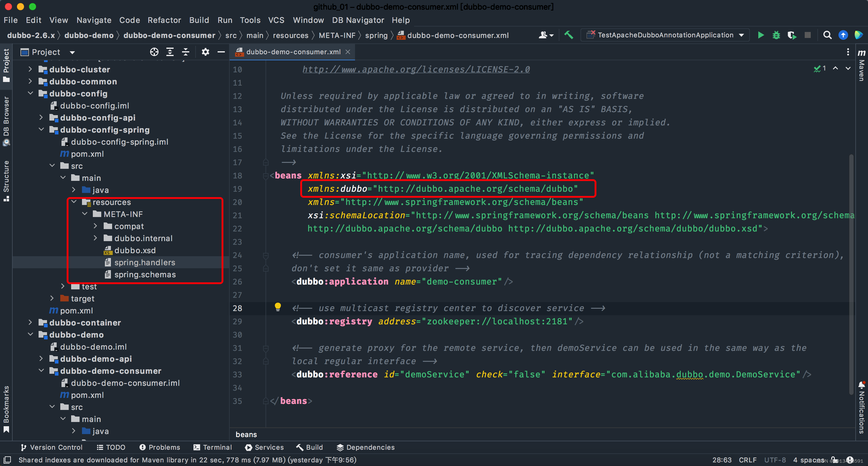Select opened file locate crosshair icon
The height and width of the screenshot is (466, 868).
[154, 52]
